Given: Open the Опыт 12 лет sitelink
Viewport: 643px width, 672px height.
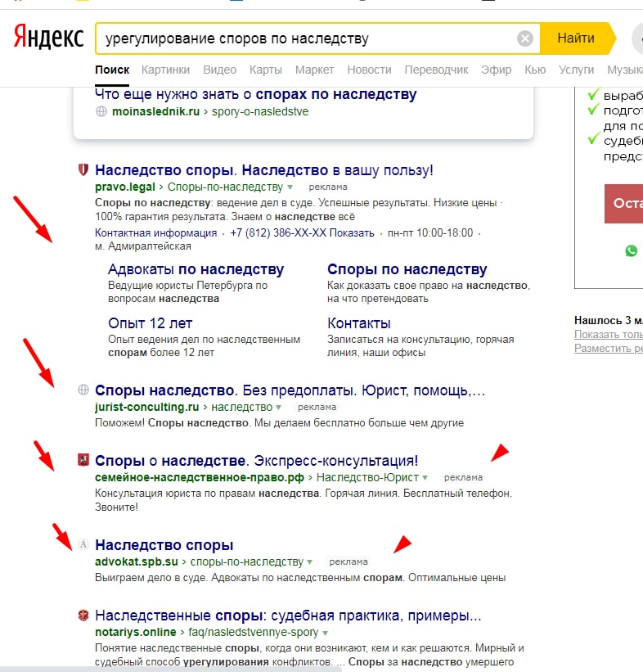Looking at the screenshot, I should pyautogui.click(x=150, y=323).
